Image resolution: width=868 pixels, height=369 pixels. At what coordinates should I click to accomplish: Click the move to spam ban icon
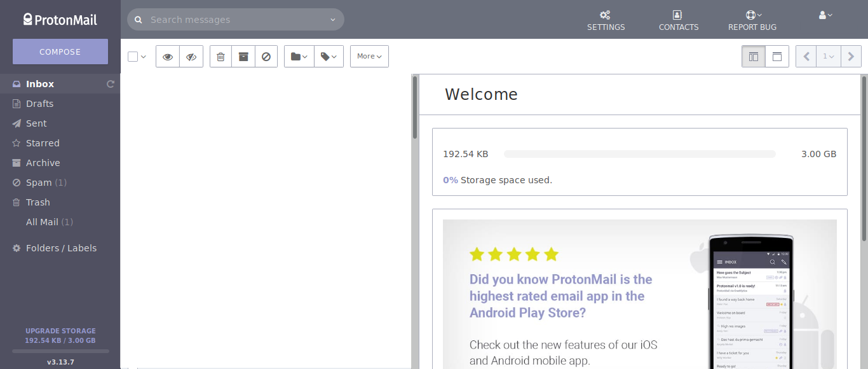(x=266, y=57)
